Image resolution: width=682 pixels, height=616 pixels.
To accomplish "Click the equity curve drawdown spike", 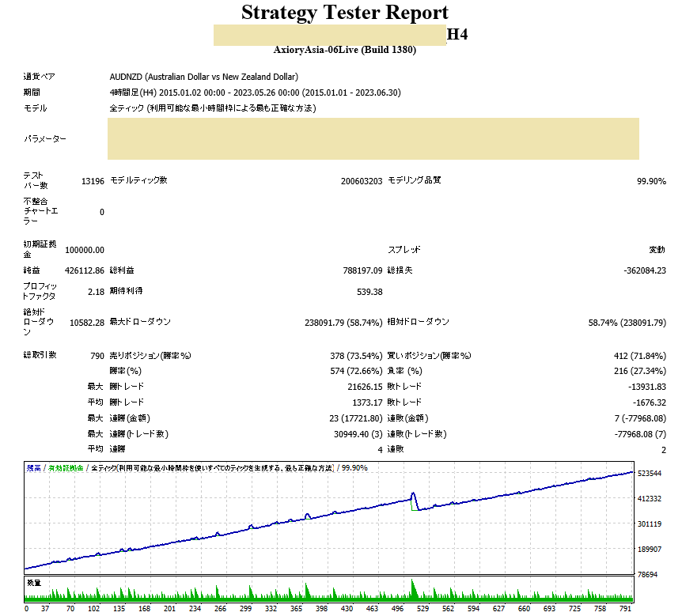I will [x=414, y=501].
